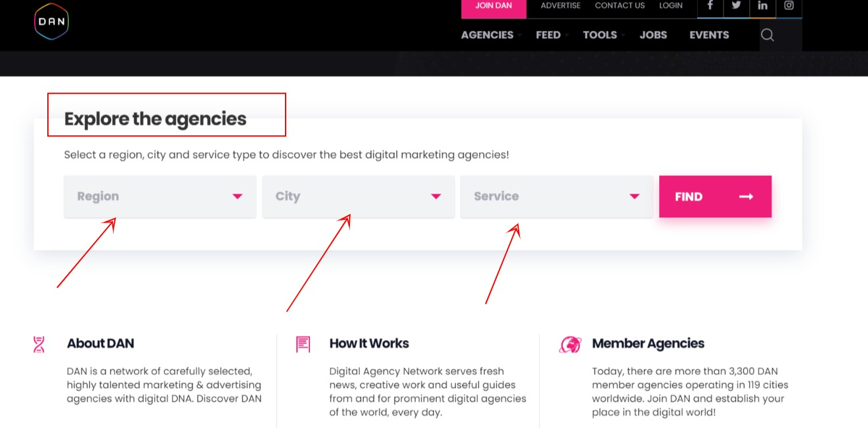Click the 'Select a region, city and service' text
The height and width of the screenshot is (428, 868).
tap(286, 155)
